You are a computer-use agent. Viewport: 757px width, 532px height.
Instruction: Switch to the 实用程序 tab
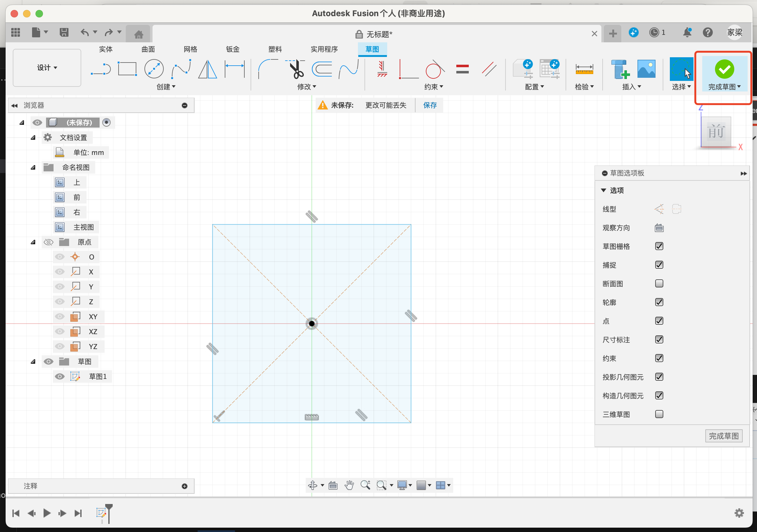click(324, 49)
